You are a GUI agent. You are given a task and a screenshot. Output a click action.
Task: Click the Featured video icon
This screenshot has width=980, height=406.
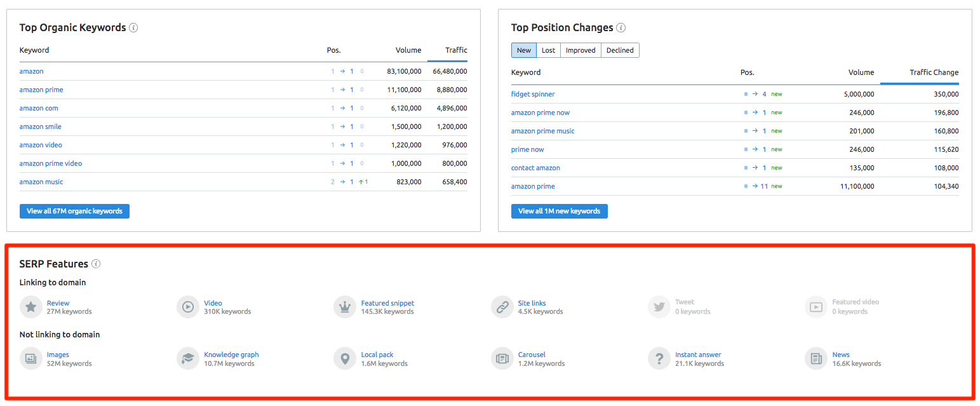pos(816,307)
